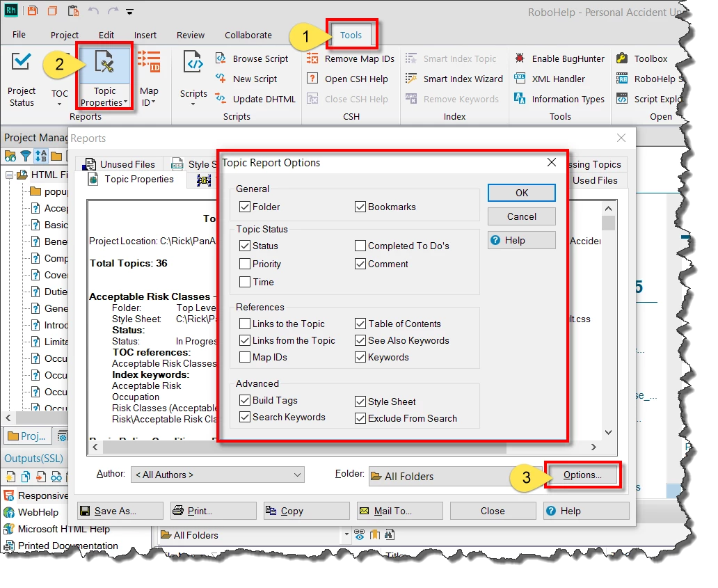Switch to the Collaborate ribbon tab
Image resolution: width=718 pixels, height=588 pixels.
pyautogui.click(x=248, y=35)
